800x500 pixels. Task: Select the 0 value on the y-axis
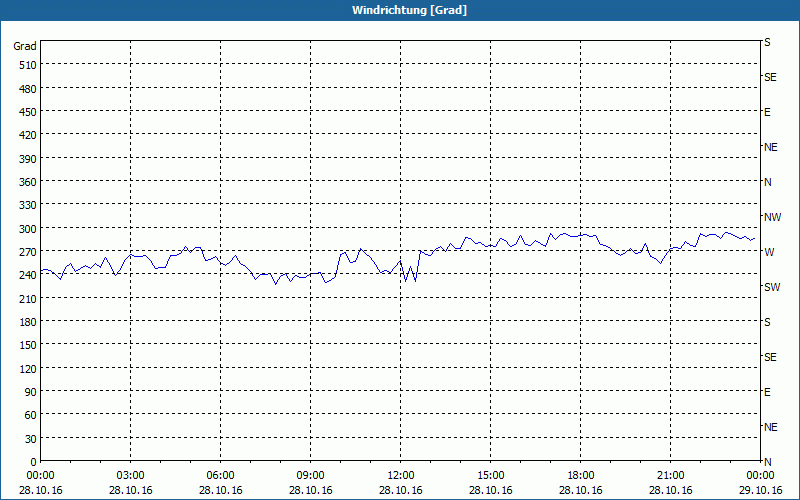point(34,462)
